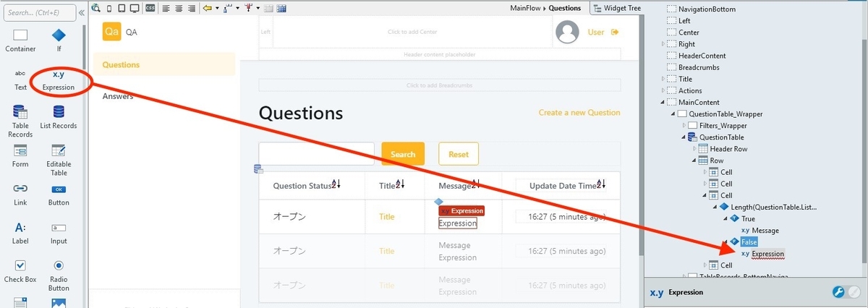The image size is (868, 308).
Task: Click the search input next to Search button
Action: tap(317, 154)
